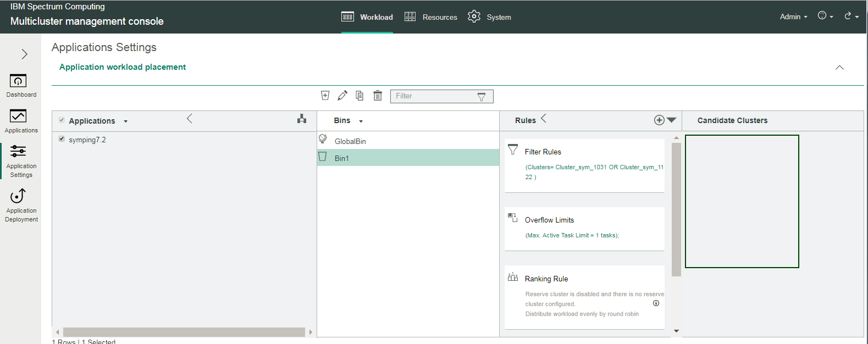Click the Rules panel scroll up arrow
Image resolution: width=868 pixels, height=344 pixels.
click(676, 138)
